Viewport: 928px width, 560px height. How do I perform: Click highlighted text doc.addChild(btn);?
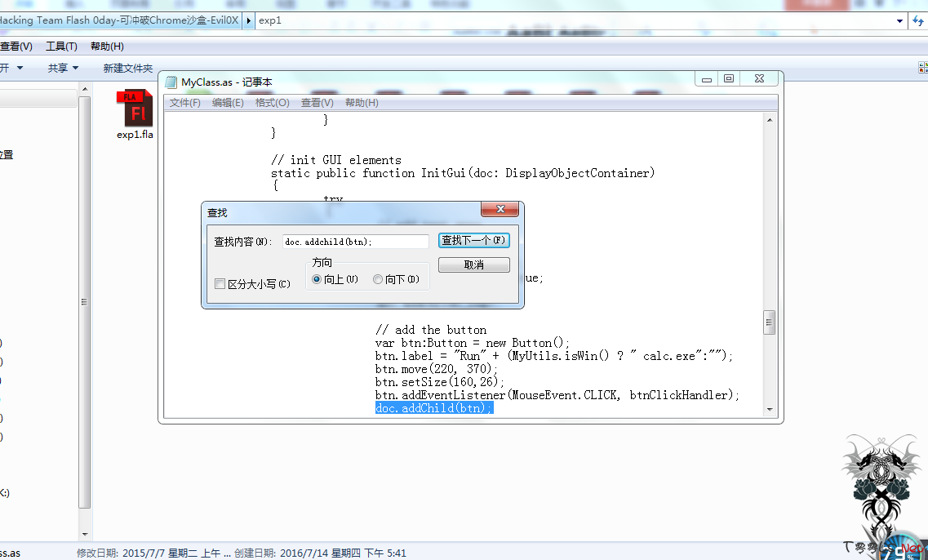434,408
